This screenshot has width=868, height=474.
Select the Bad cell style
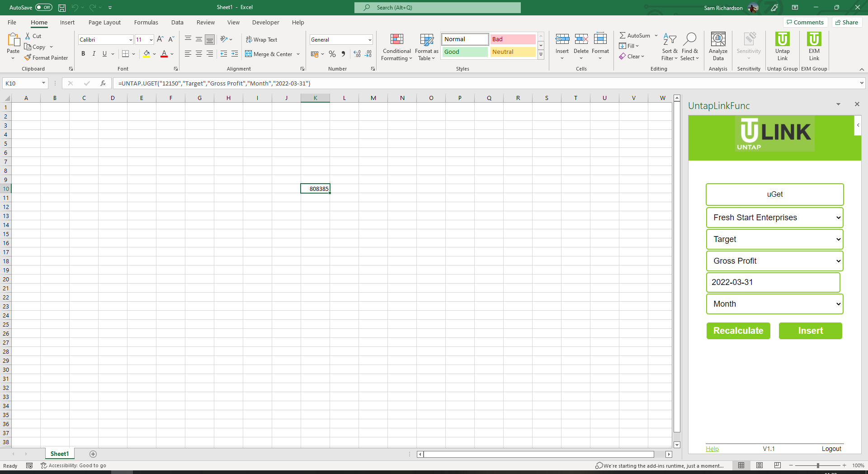click(x=513, y=39)
